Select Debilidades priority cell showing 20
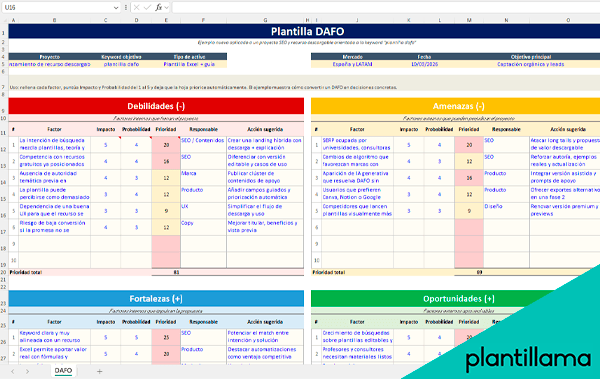The height and width of the screenshot is (379, 600). tap(166, 145)
